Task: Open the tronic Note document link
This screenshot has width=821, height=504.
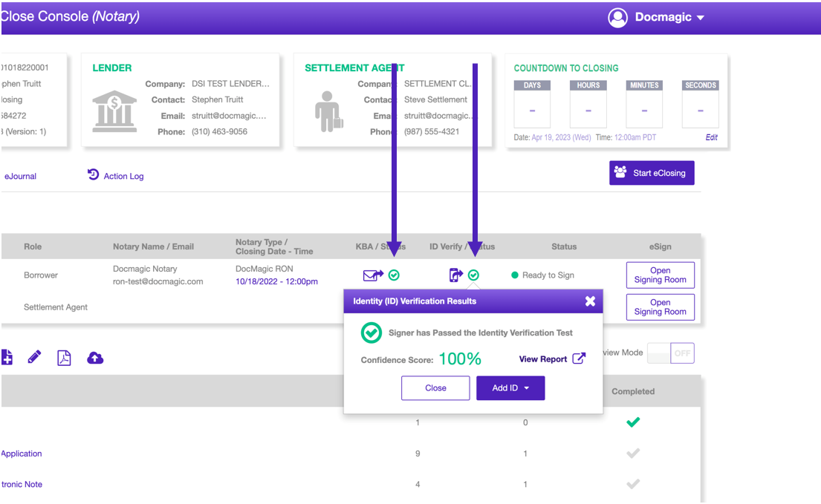Action: click(22, 485)
